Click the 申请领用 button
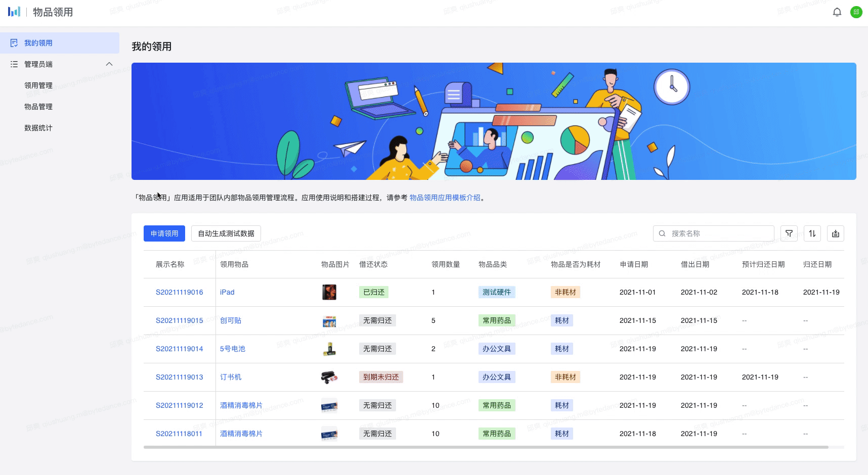Screen dimensions: 868x475 [164, 233]
